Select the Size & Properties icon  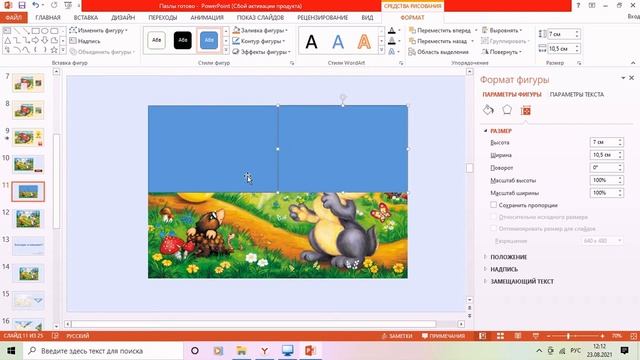click(526, 110)
